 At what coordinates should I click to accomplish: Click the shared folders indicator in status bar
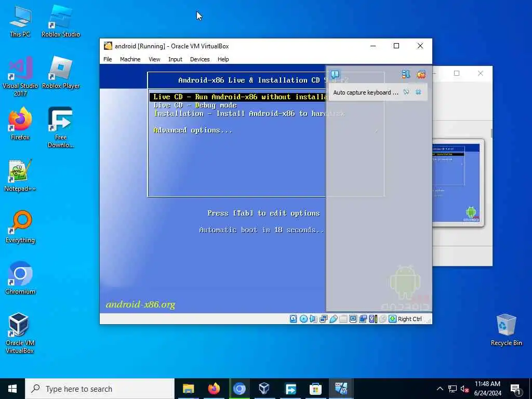tap(343, 319)
